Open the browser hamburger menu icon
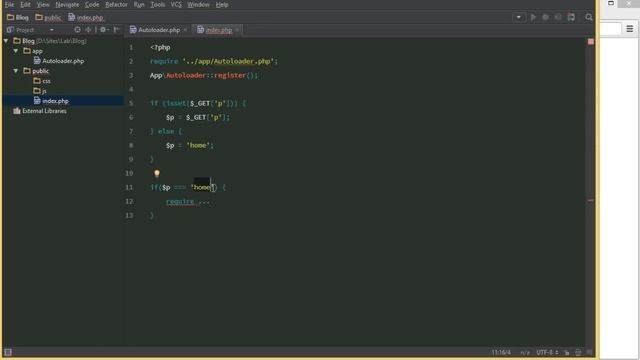Viewport: 640px width, 360px height. 629,29
